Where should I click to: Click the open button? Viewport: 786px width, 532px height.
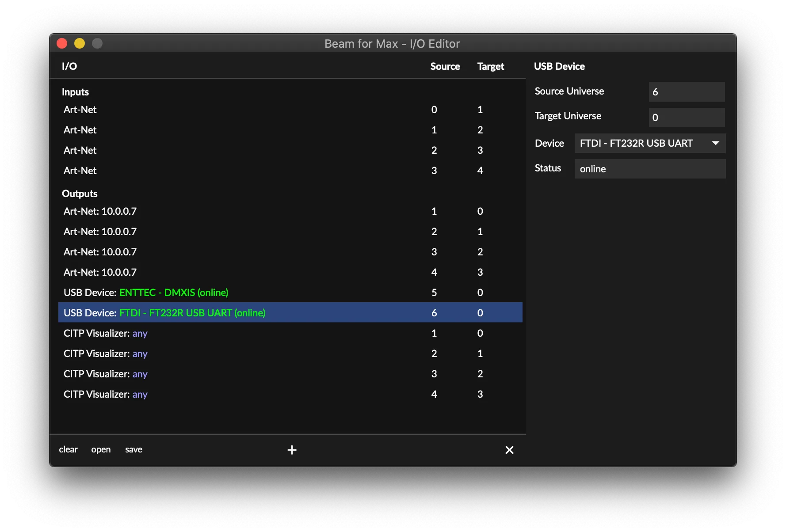click(101, 449)
